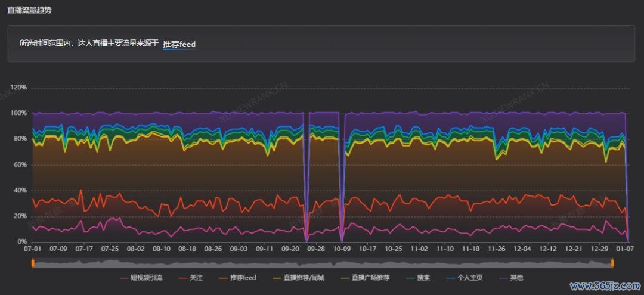Select the 07-01 date on x-axis
This screenshot has height=295, width=644.
[x=32, y=249]
